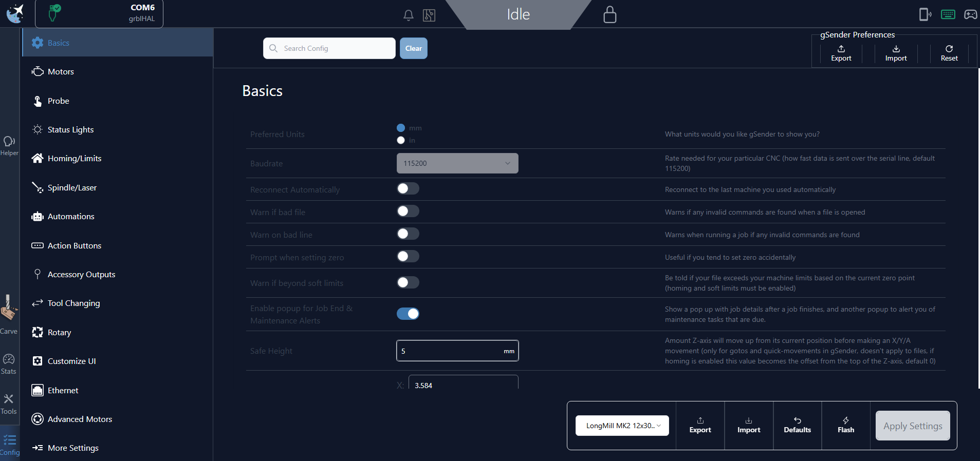Open the Helper panel icon
The width and height of the screenshot is (980, 461).
[9, 145]
